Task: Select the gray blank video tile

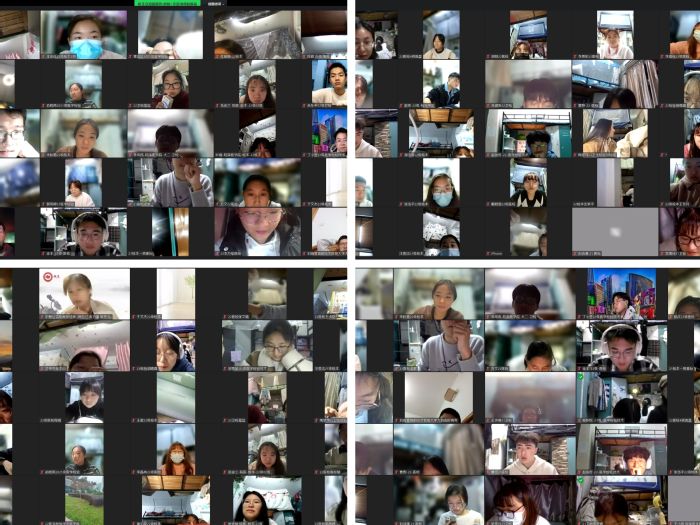Action: pyautogui.click(x=614, y=231)
